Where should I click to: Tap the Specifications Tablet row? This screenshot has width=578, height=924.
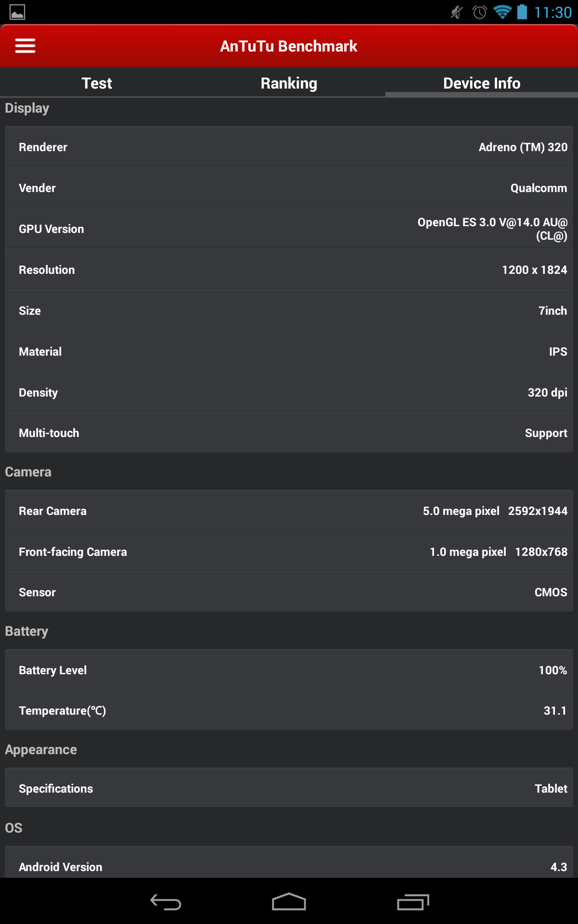pos(289,788)
